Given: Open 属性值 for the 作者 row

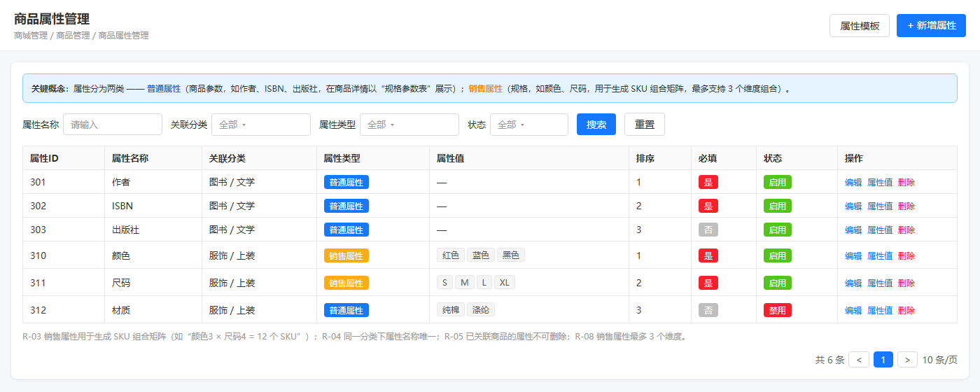Looking at the screenshot, I should (x=880, y=182).
